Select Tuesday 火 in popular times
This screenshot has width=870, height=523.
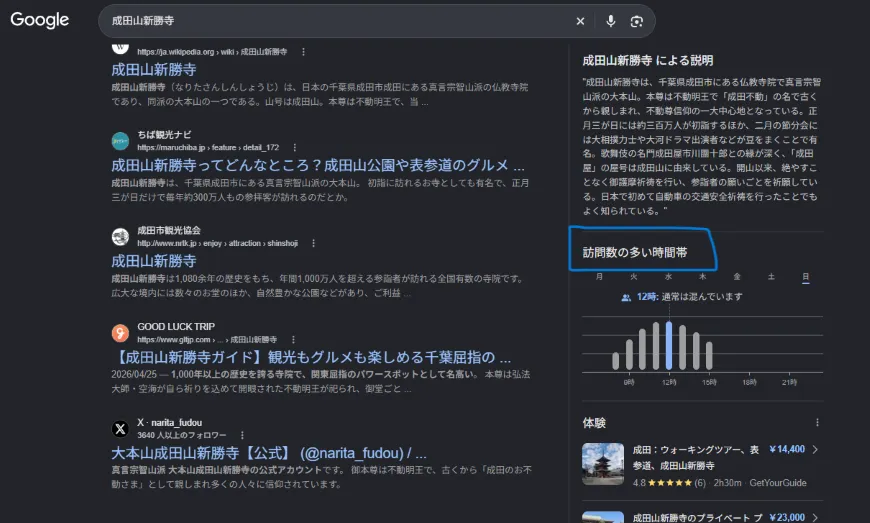pyautogui.click(x=634, y=276)
